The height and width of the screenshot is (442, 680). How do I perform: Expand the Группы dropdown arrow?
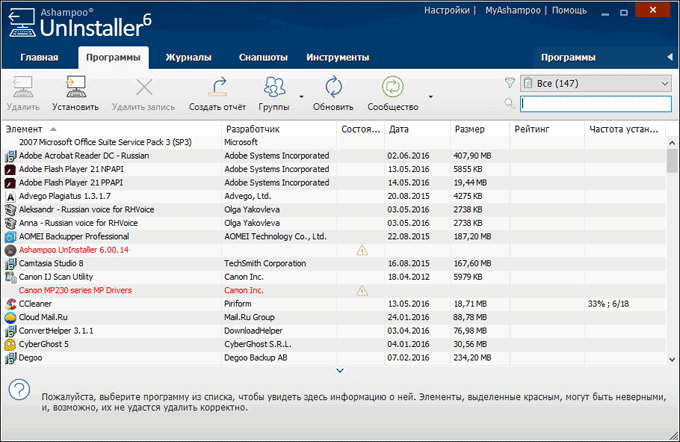click(301, 97)
